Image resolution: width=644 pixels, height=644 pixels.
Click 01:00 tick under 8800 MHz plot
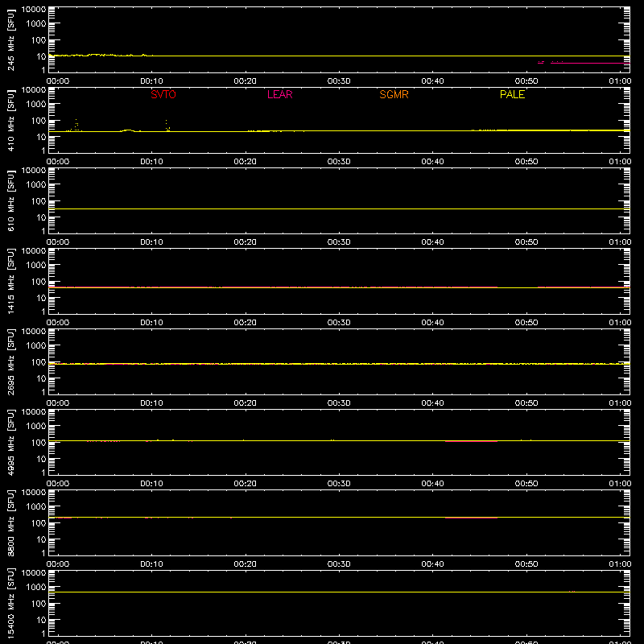click(620, 564)
